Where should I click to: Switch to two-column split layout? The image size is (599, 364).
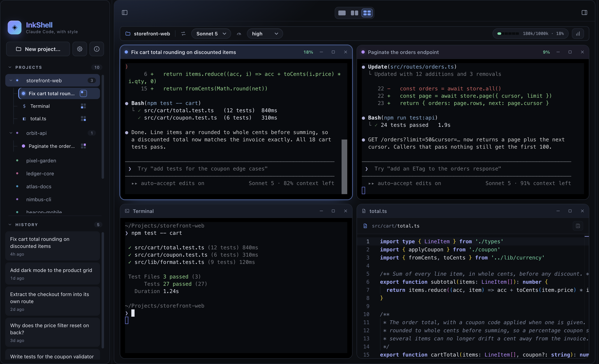[354, 13]
